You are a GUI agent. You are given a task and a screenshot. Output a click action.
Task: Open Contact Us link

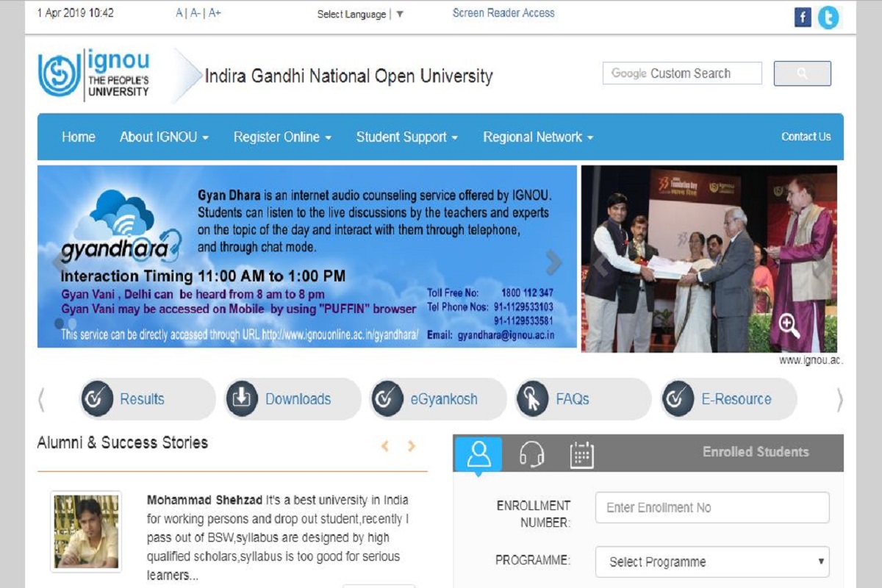pos(806,137)
